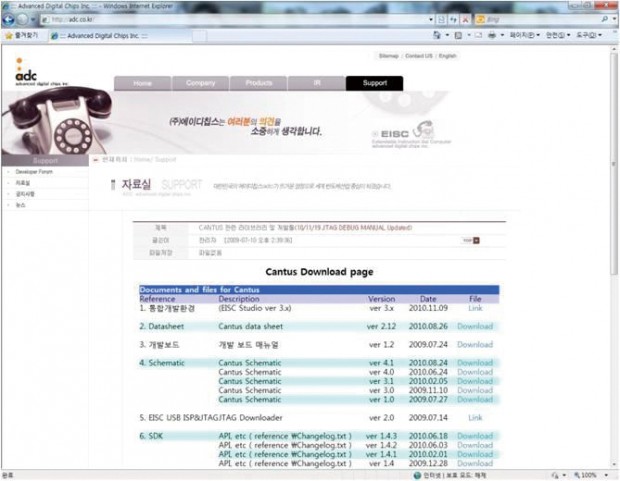Open the EISC Studio ver 3.x Link
Image resolution: width=620 pixels, height=481 pixels.
click(x=475, y=308)
